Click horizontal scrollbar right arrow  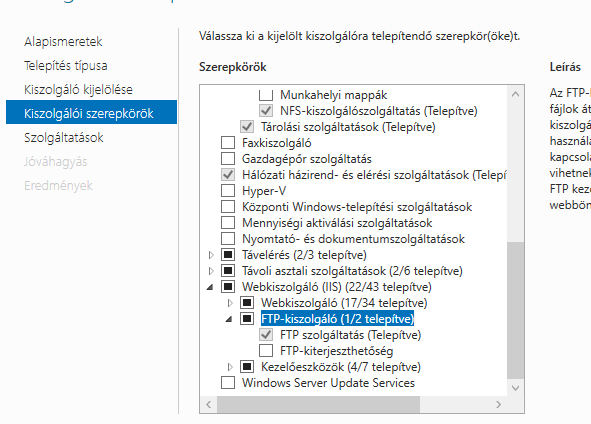point(499,404)
